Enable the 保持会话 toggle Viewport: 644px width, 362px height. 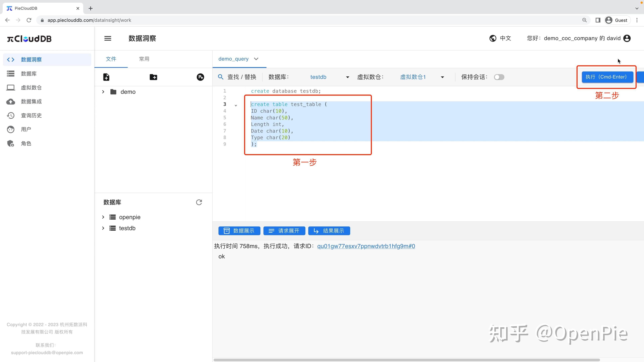coord(499,77)
